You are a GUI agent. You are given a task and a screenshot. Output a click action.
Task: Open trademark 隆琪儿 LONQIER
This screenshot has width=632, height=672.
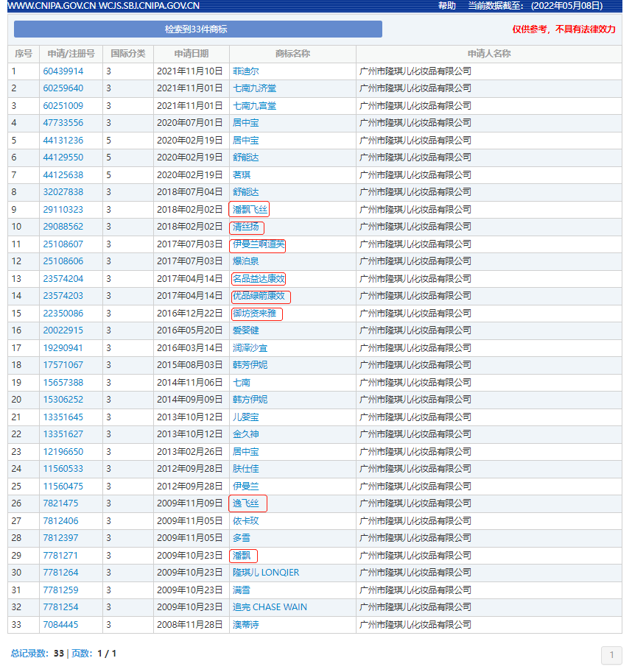266,573
